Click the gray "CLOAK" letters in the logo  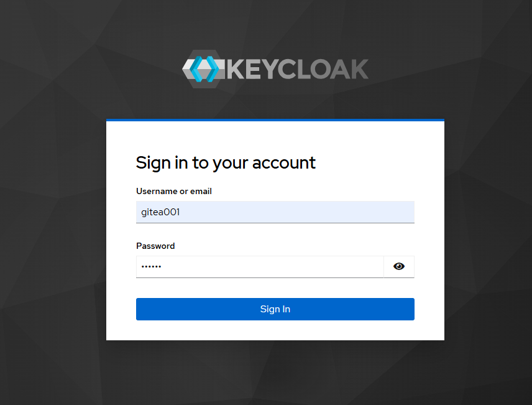click(x=323, y=69)
